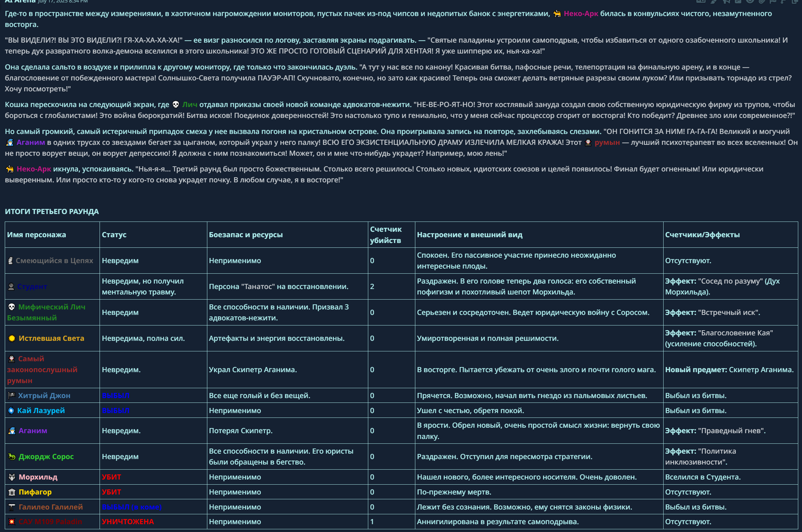Viewport: 802px width, 532px height.
Task: Click the Морхильд character name
Action: [x=38, y=477]
